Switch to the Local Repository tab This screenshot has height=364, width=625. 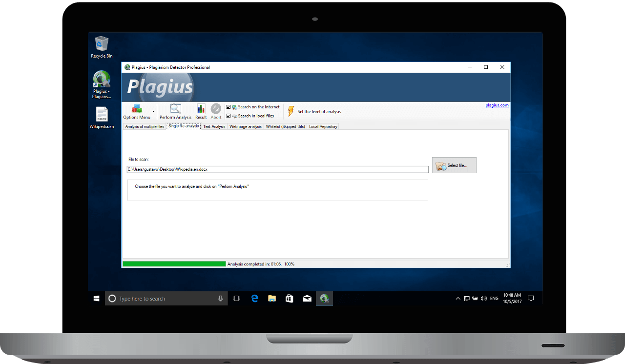323,126
